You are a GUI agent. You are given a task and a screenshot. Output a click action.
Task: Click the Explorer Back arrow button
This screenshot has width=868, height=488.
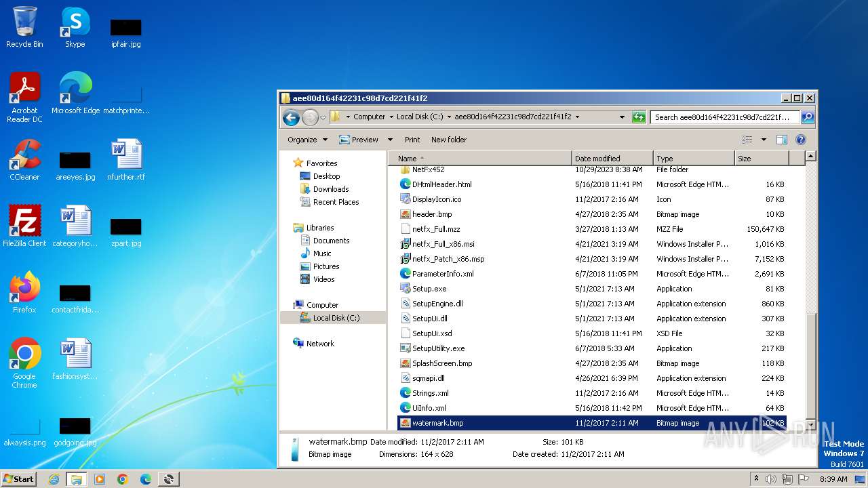pos(292,117)
